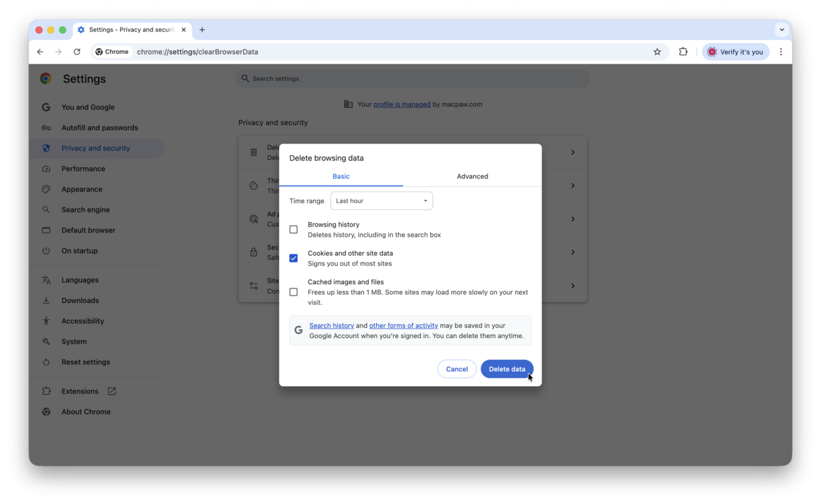Viewport: 821px width, 504px height.
Task: Click the Delete data button
Action: coord(507,368)
